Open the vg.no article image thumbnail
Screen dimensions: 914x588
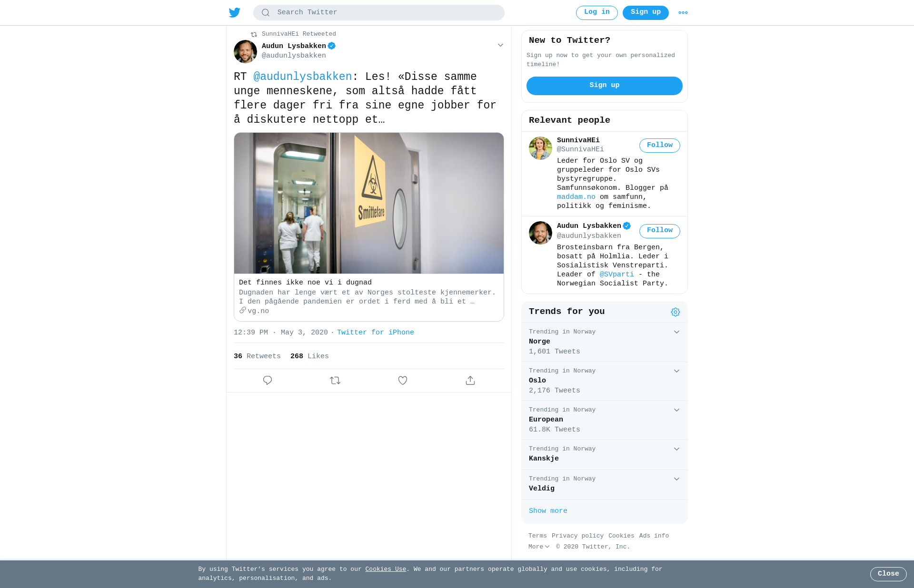pos(369,203)
